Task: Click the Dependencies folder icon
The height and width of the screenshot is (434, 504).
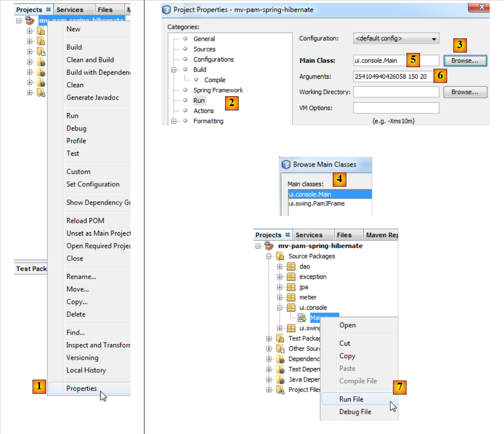Action: 280,359
